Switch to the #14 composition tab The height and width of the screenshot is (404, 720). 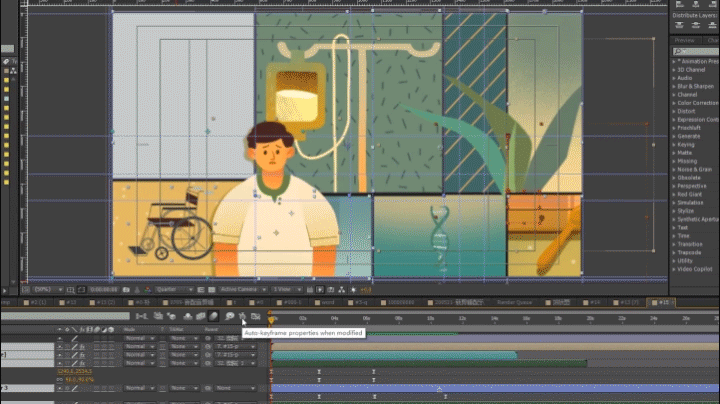click(592, 302)
